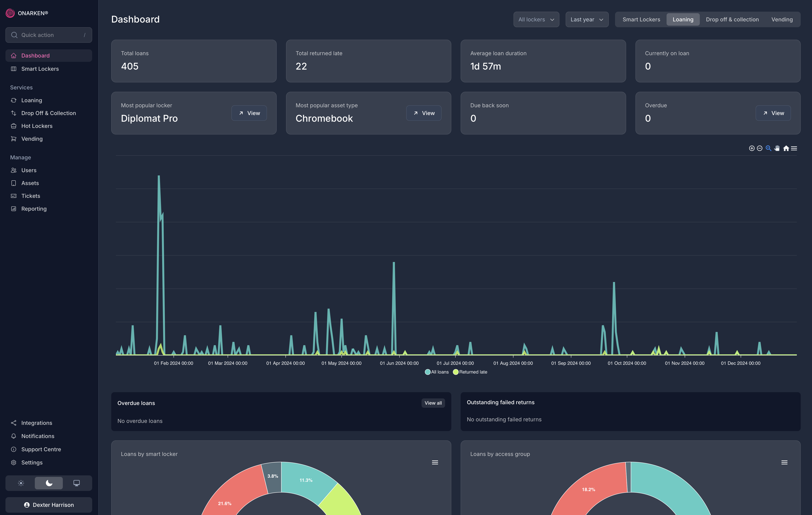Open Dashboard in the sidebar
812x515 pixels.
pos(49,56)
